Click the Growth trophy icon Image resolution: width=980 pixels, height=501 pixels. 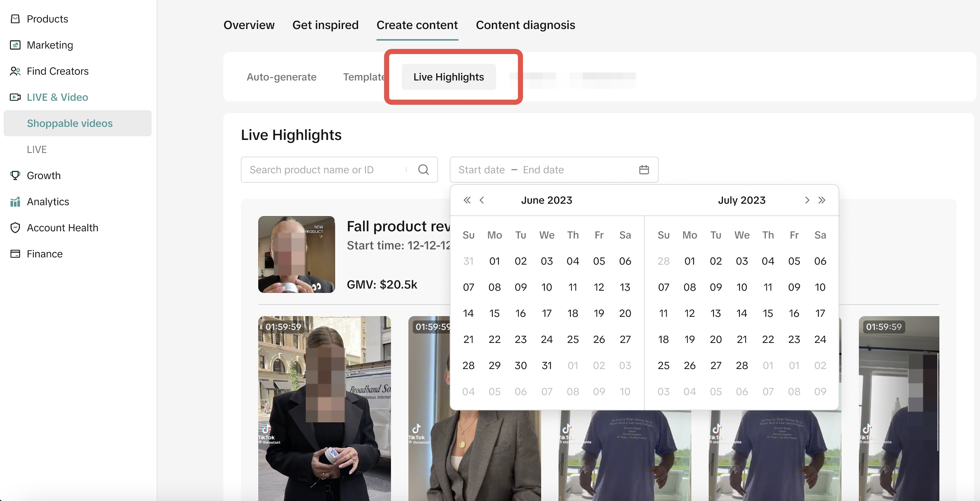click(x=15, y=175)
